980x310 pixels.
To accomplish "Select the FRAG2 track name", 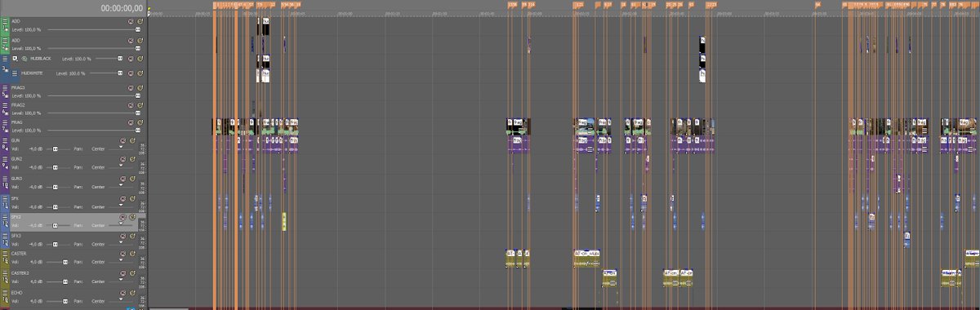I will tap(18, 104).
